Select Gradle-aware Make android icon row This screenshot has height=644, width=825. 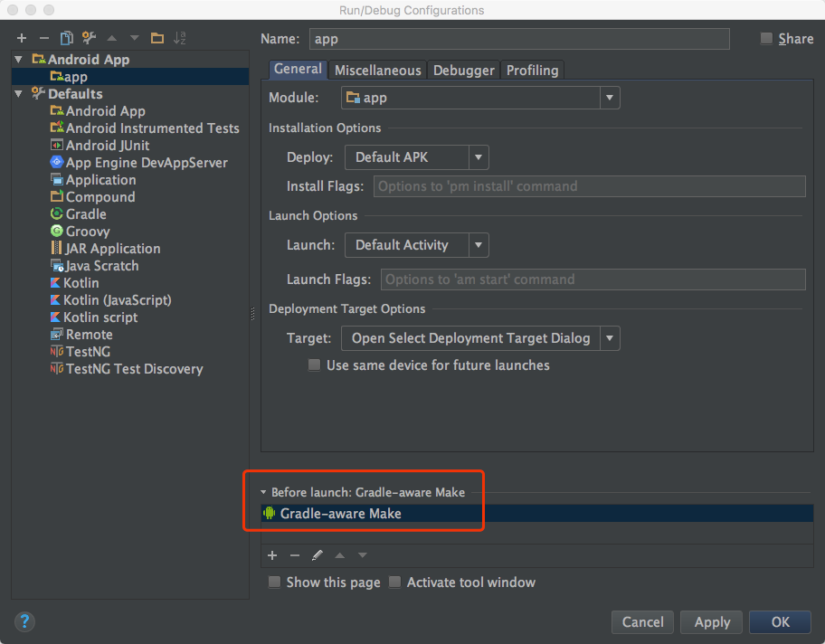tap(537, 514)
